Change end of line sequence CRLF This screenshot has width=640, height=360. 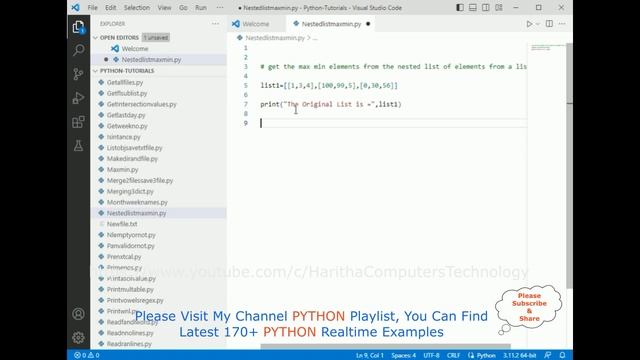pos(453,355)
